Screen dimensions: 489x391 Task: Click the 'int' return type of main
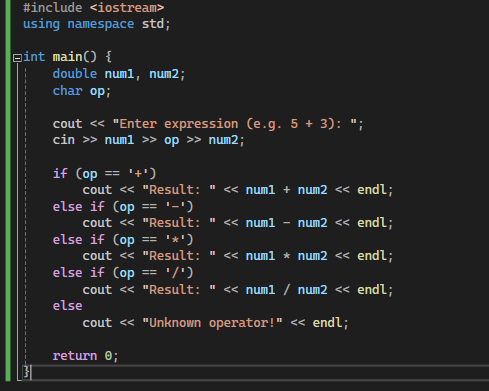[x=34, y=57]
